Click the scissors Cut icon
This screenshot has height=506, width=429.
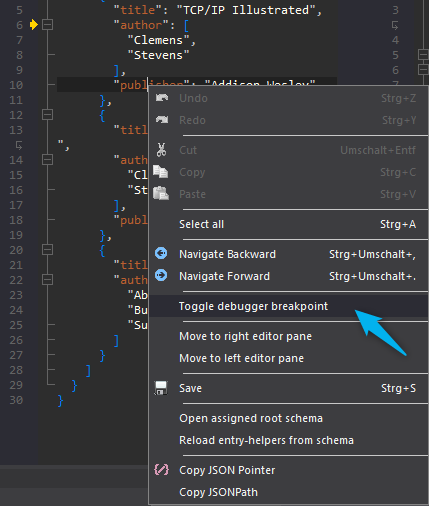161,150
